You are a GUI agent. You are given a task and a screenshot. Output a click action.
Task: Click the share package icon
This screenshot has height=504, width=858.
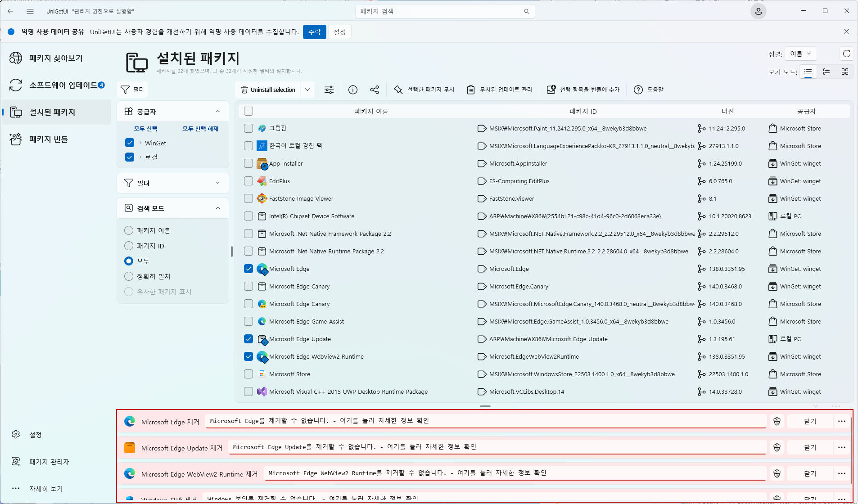coord(375,90)
